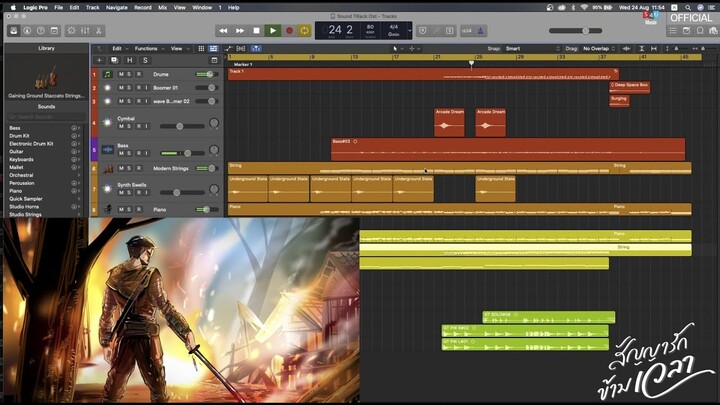Image resolution: width=720 pixels, height=405 pixels.
Task: Click the Rewind transport button
Action: tap(223, 31)
